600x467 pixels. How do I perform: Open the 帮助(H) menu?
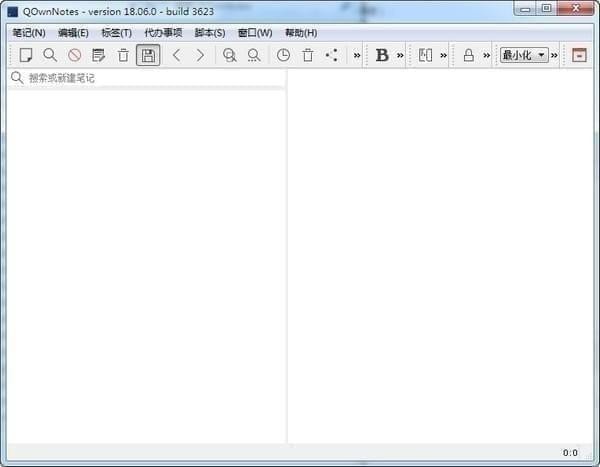point(301,33)
